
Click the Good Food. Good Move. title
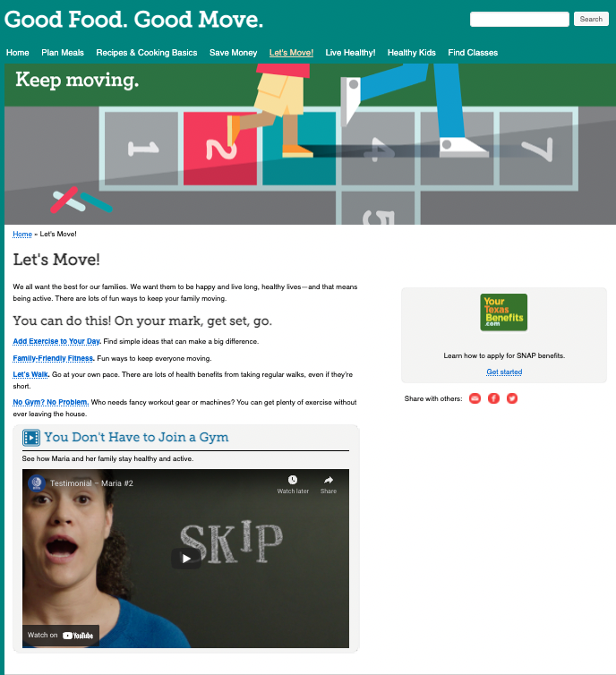pos(134,20)
